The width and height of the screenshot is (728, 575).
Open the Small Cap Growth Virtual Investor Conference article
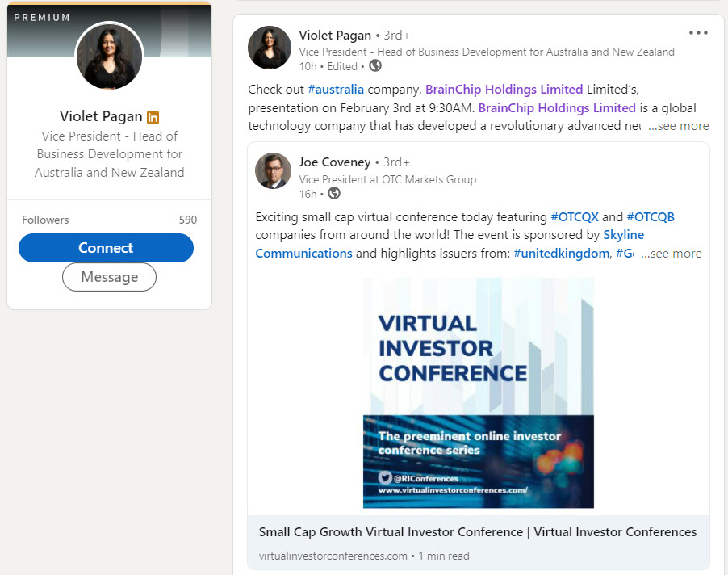tap(477, 532)
